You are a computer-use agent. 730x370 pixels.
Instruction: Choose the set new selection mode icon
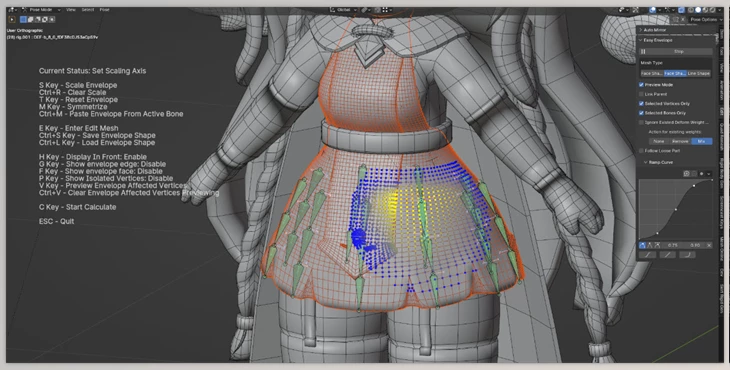coord(23,20)
